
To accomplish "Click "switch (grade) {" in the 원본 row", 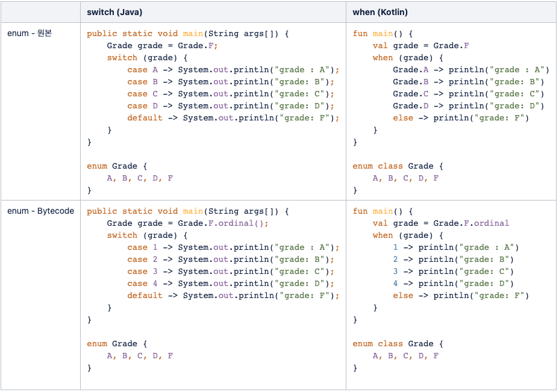I will (147, 58).
